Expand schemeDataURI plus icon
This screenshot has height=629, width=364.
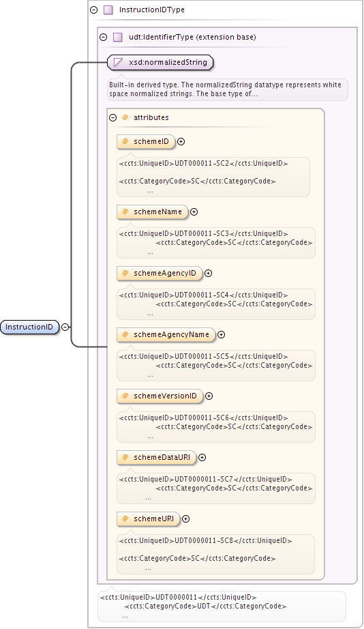(x=202, y=457)
